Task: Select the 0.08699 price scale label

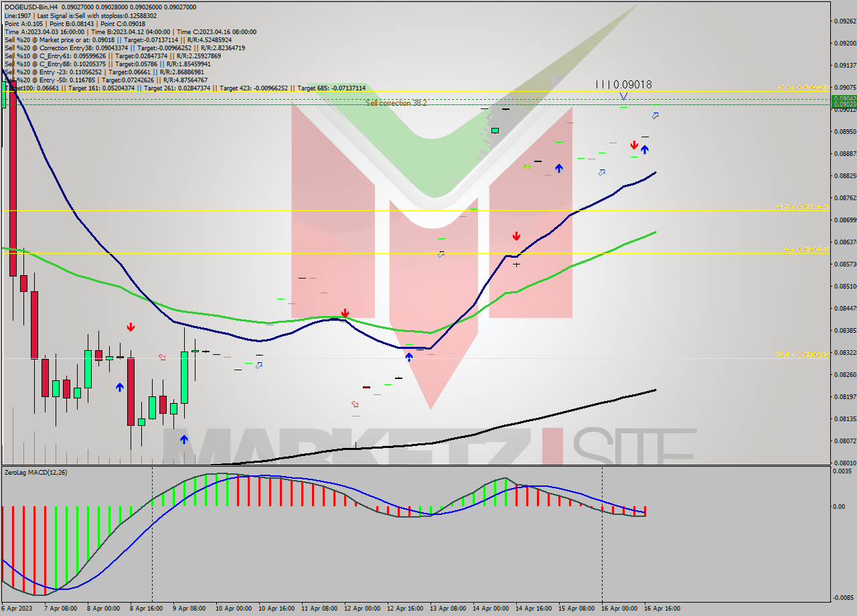Action: [845, 220]
